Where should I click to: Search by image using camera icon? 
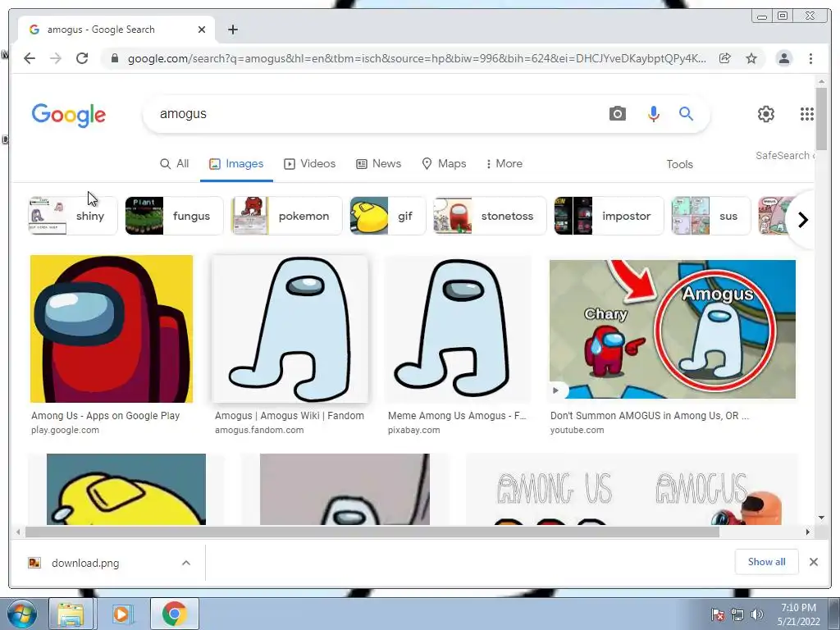[617, 113]
